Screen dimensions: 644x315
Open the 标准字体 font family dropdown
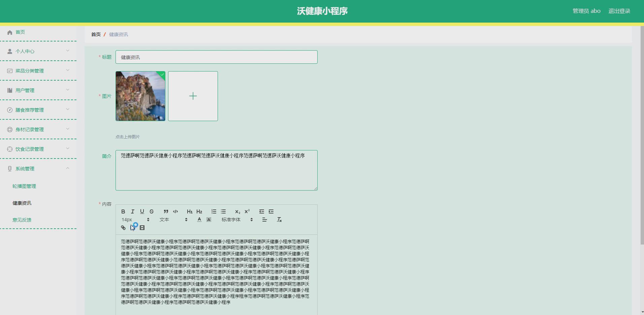[x=237, y=219]
